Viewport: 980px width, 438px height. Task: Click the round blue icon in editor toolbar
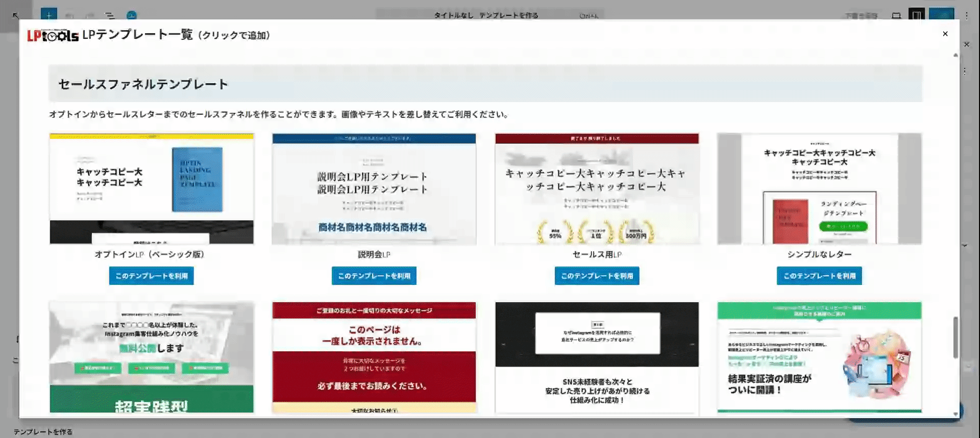[x=131, y=16]
